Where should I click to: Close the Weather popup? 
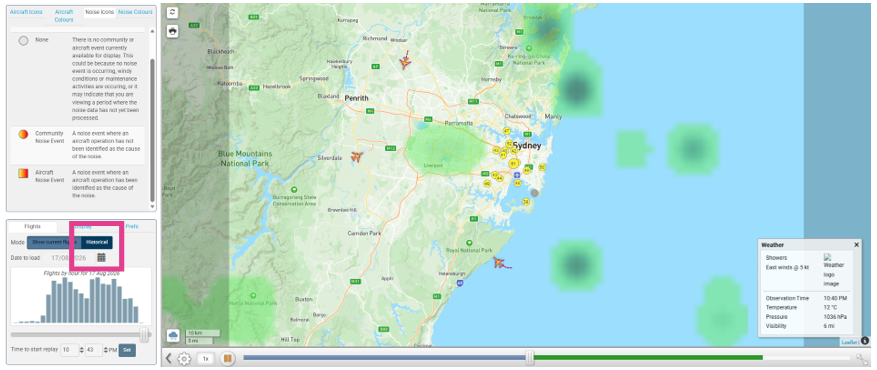(856, 245)
